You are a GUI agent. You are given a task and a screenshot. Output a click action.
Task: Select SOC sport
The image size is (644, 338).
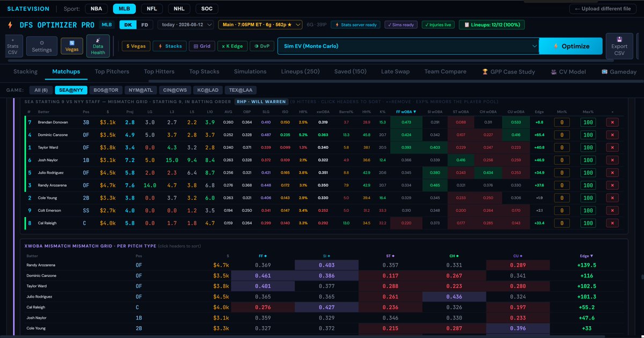pos(207,9)
